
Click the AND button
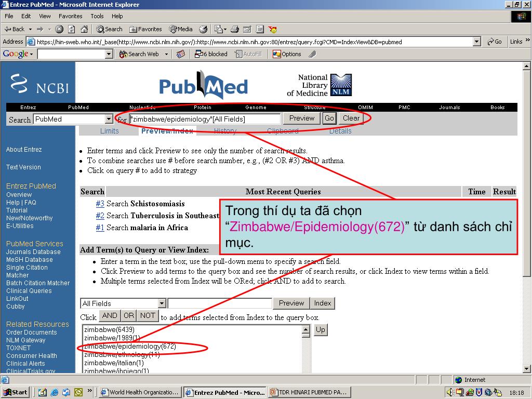coord(110,316)
